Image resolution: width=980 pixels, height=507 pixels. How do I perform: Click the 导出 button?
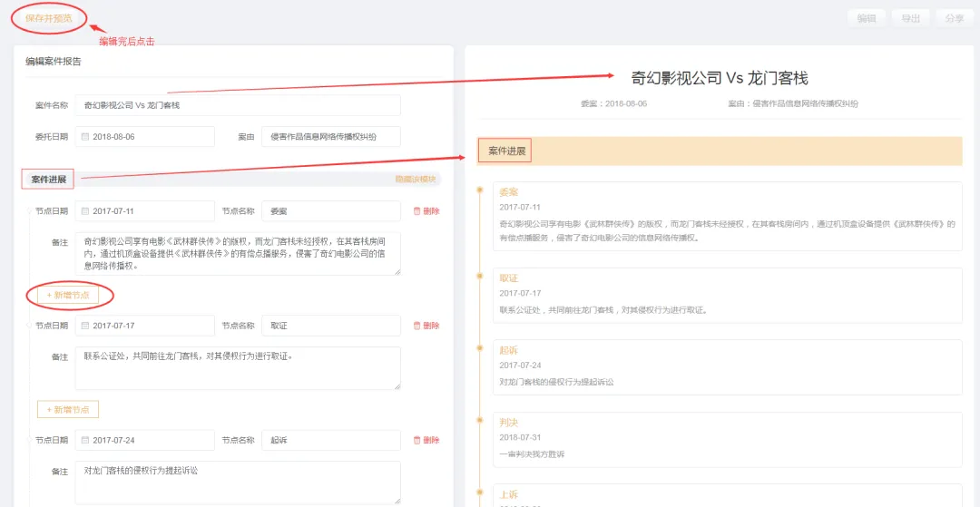point(910,18)
